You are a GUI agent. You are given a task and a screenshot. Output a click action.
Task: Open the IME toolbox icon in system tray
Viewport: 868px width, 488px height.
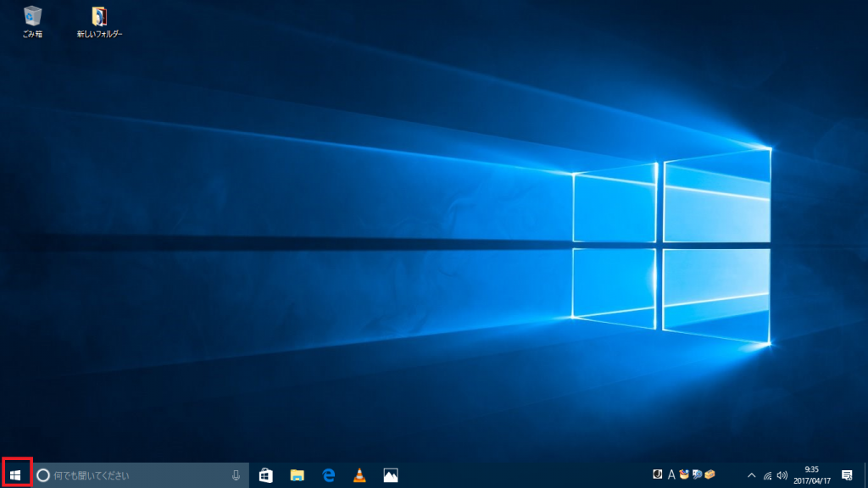click(x=710, y=474)
